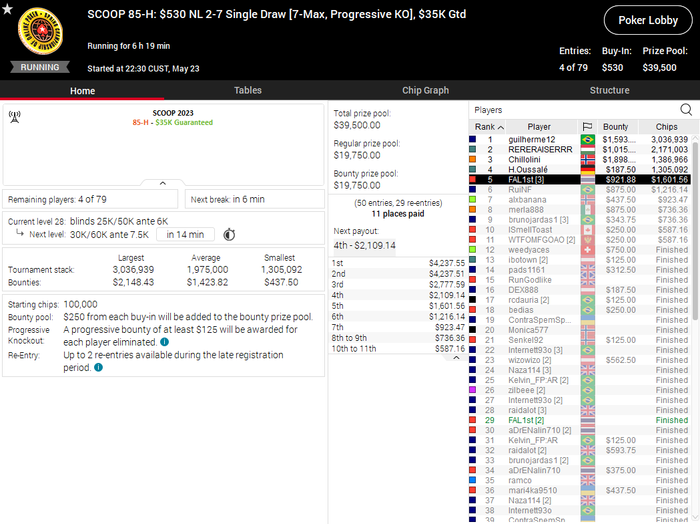Sort players by Bounty column header
Viewport: 700px width, 524px height.
[616, 127]
